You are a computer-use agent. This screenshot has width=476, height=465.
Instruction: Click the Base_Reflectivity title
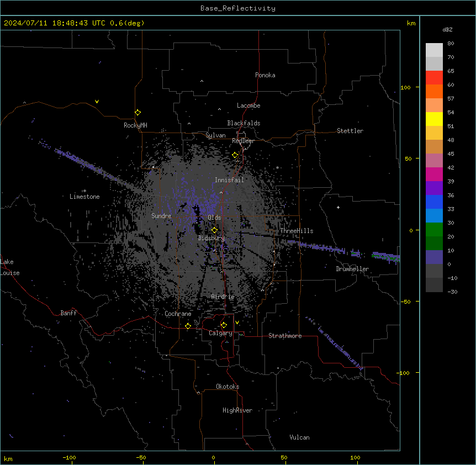tap(238, 8)
